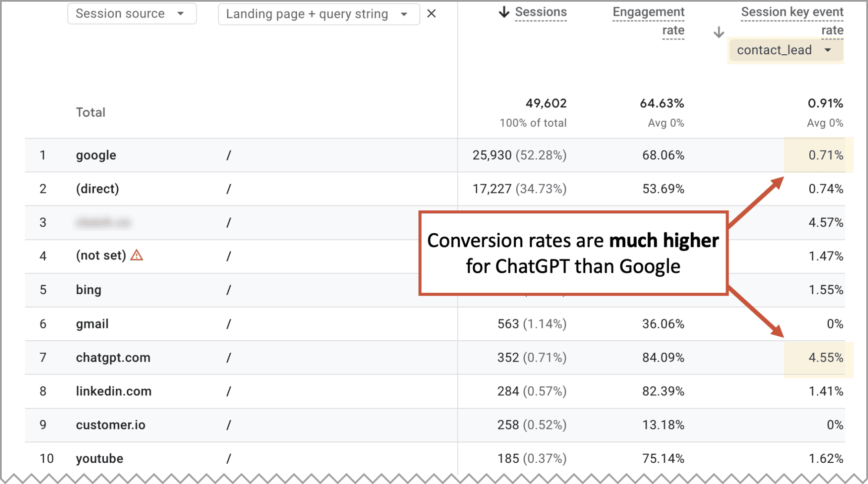Screen dimensions: 868x484
Task: Click the 1.62% key event rate for youtube
Action: coord(825,458)
